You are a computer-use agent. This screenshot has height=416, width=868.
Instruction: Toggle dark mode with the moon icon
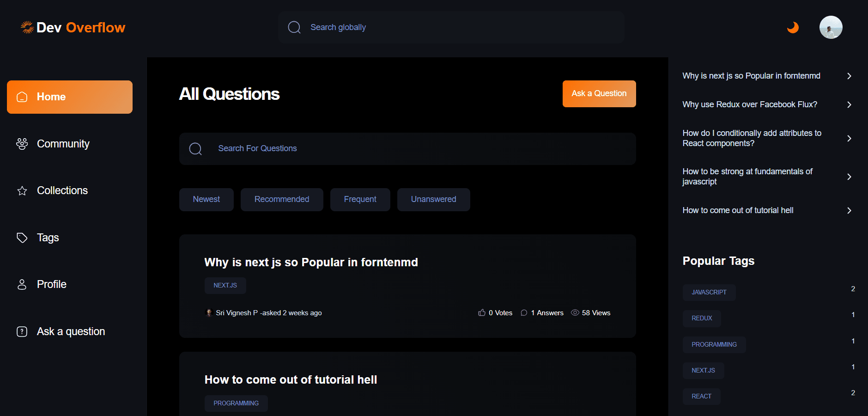793,27
